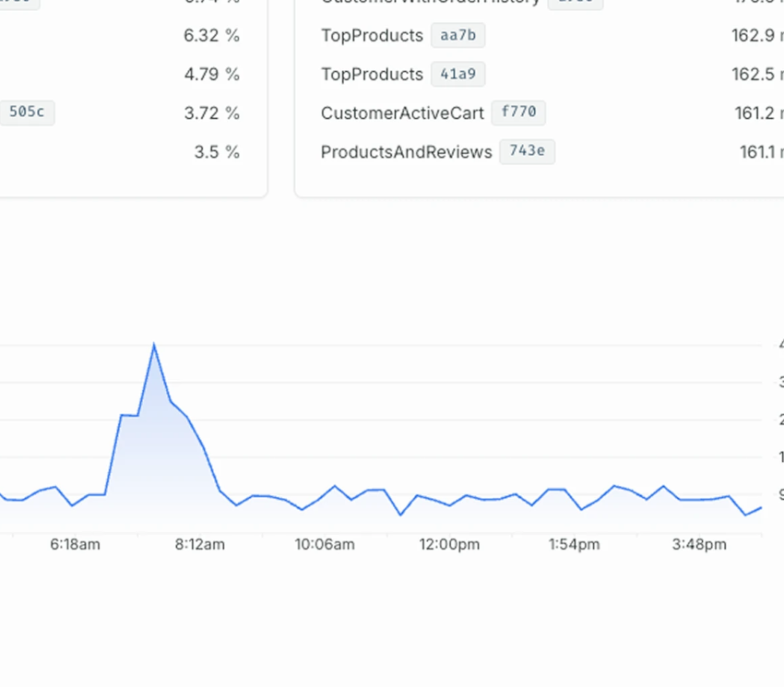784x687 pixels.
Task: Click the 6.32 % value
Action: (211, 36)
